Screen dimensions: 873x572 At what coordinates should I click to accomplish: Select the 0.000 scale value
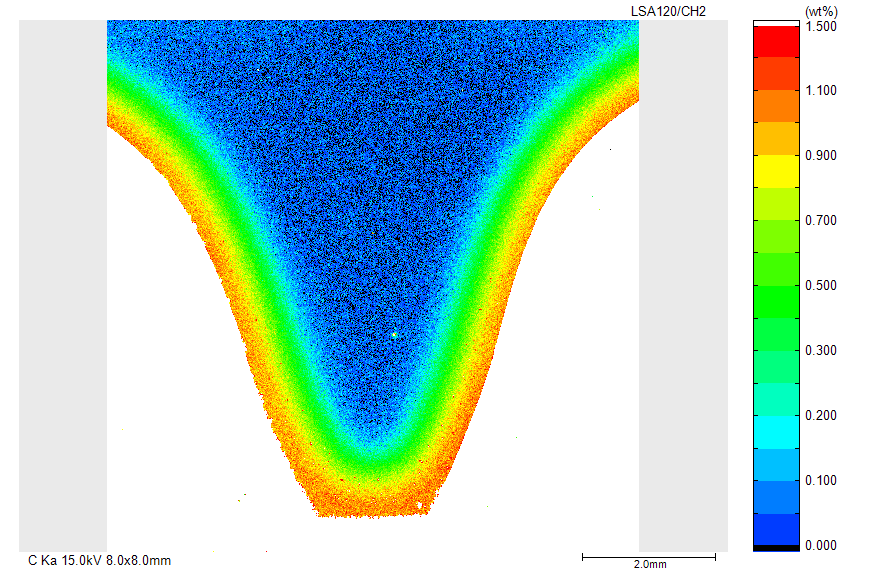click(821, 545)
